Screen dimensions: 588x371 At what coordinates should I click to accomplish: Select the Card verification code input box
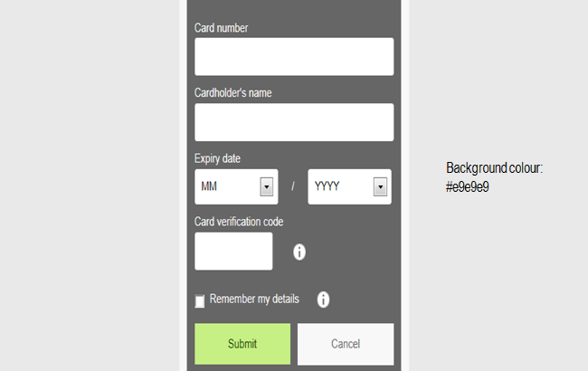233,252
